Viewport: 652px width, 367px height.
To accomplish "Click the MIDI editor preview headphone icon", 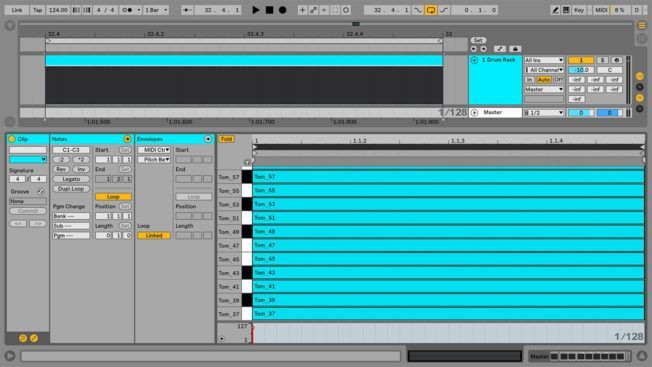I will pos(247,162).
